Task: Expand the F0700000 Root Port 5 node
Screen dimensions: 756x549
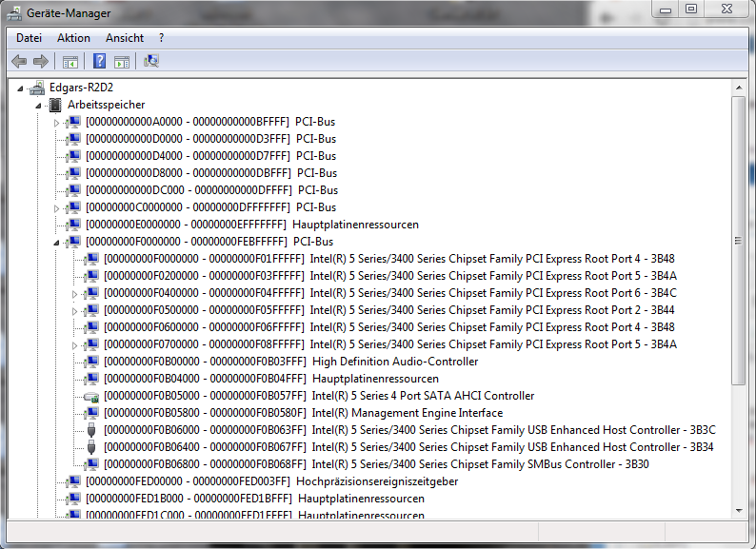Action: (74, 345)
